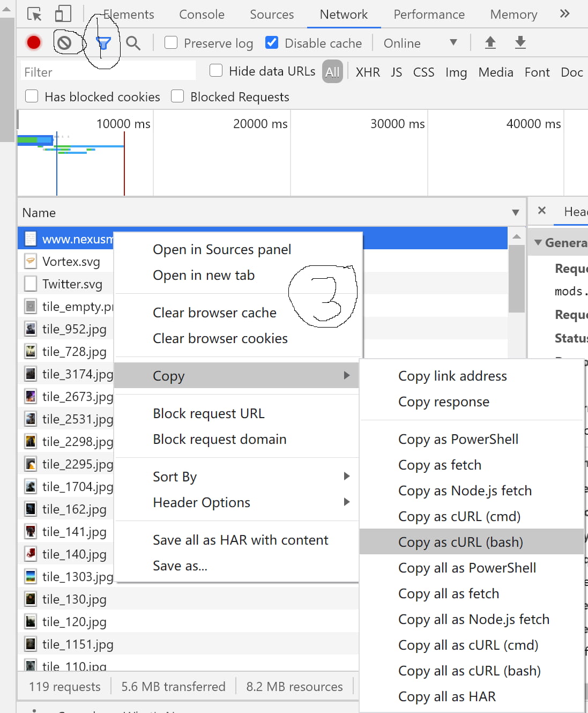Viewport: 588px width, 713px height.
Task: Click Open in Sources panel
Action: pyautogui.click(x=237, y=249)
